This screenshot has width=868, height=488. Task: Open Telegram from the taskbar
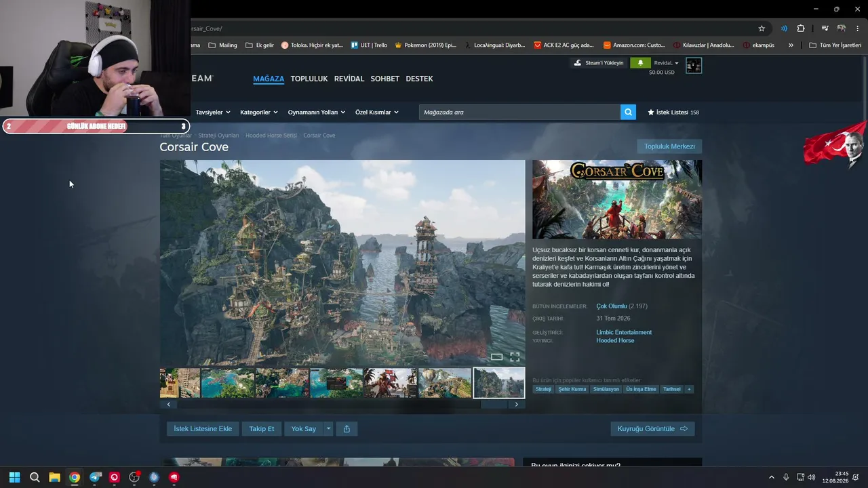click(x=95, y=477)
